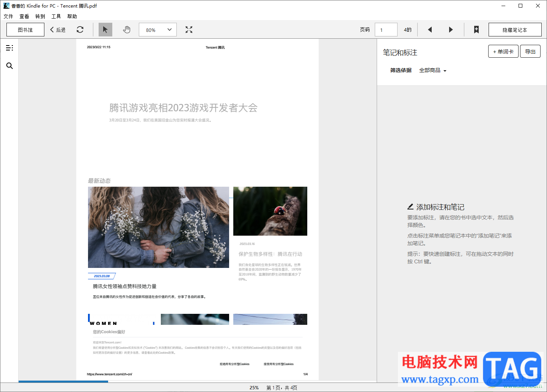Screen dimensions: 547x392
Task: Click the 2023/3/22 11:15 timestamp
Action: 99,47
